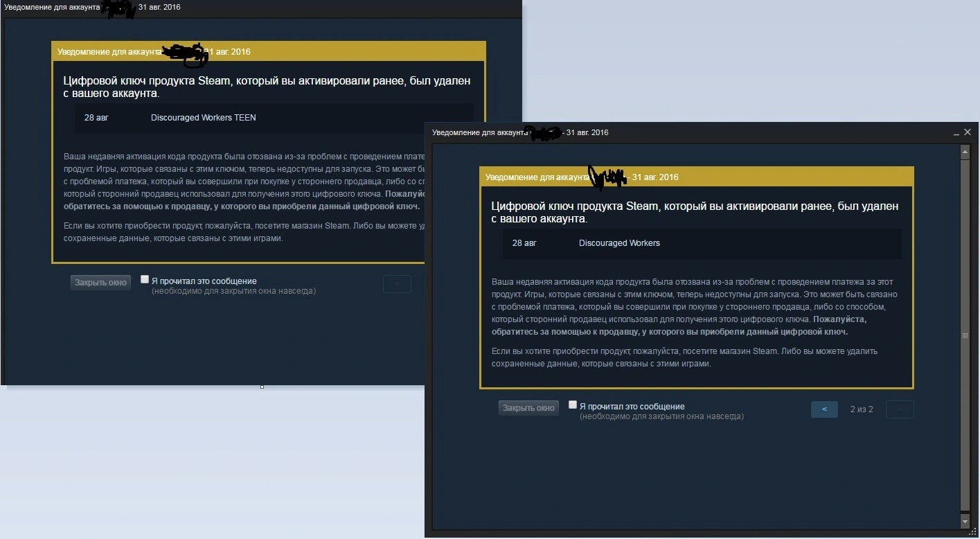Click gold header 'Уведомление для аккаунта' in back window
980x539 pixels.
pos(109,52)
